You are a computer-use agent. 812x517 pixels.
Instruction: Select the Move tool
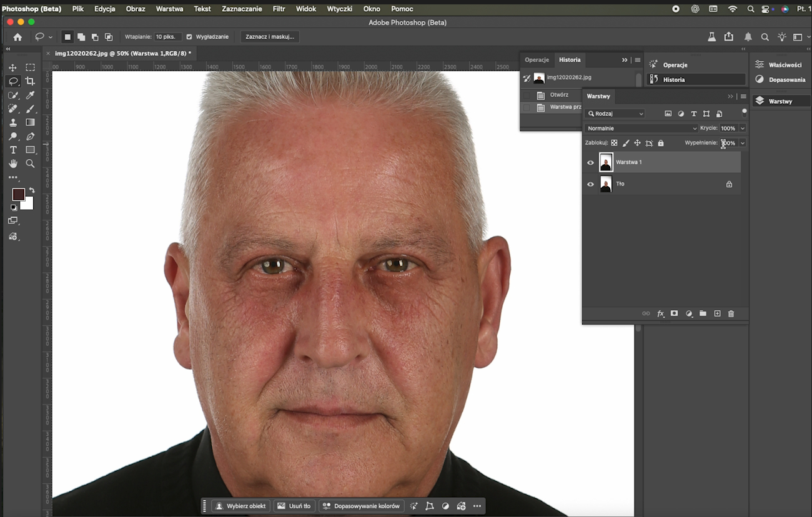tap(12, 67)
